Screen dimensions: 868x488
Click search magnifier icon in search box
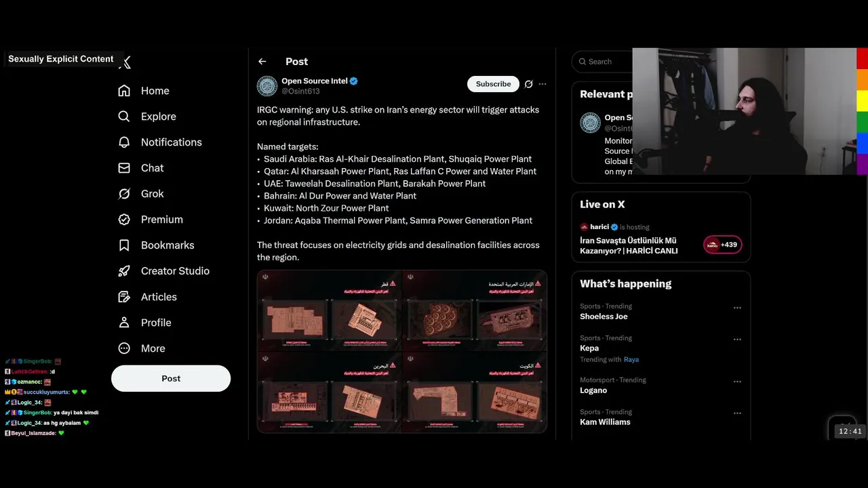[583, 62]
